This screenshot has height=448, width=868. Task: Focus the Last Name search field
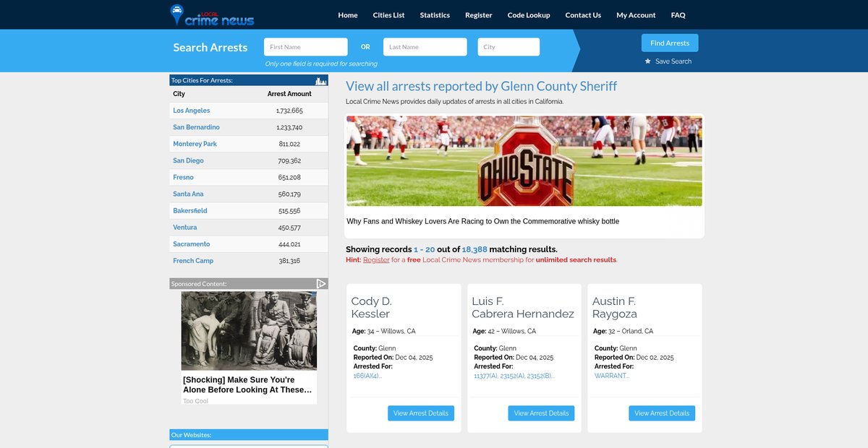(425, 47)
